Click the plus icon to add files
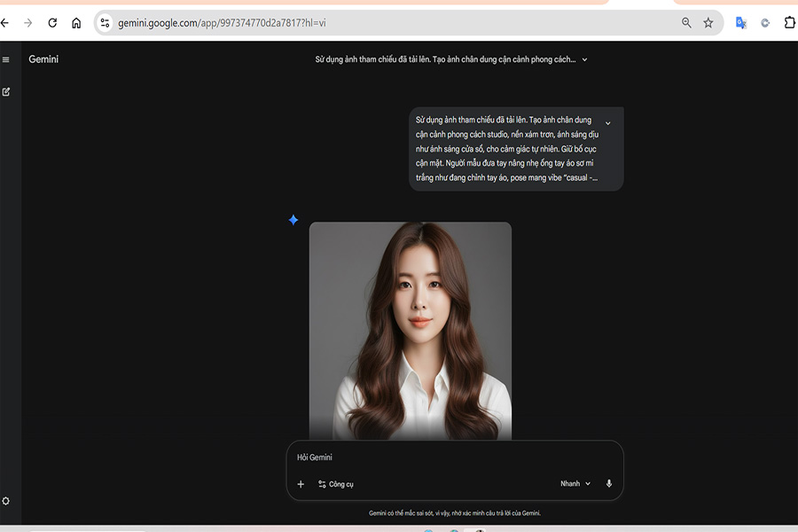798x532 pixels. [x=301, y=484]
